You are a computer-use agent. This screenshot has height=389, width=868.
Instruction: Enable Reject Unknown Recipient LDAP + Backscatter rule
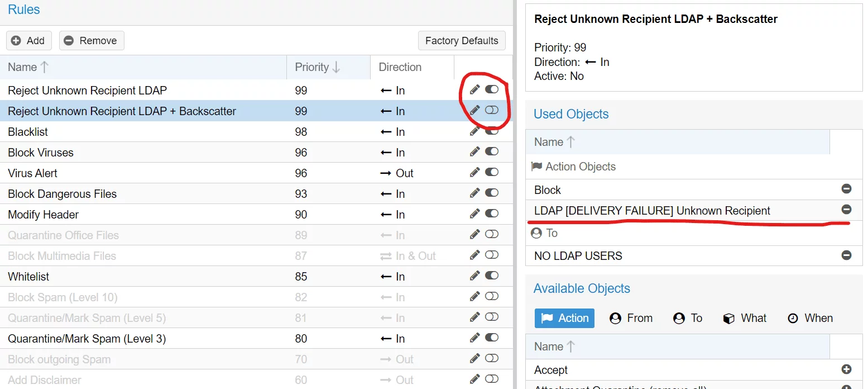pyautogui.click(x=492, y=111)
